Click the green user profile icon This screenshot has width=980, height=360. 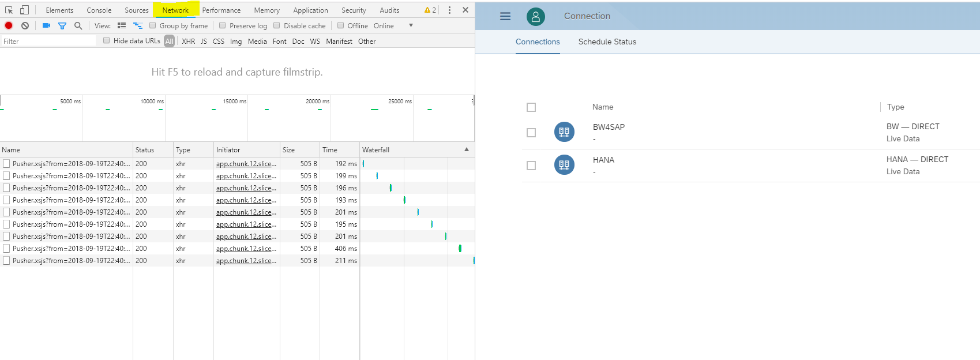click(535, 16)
